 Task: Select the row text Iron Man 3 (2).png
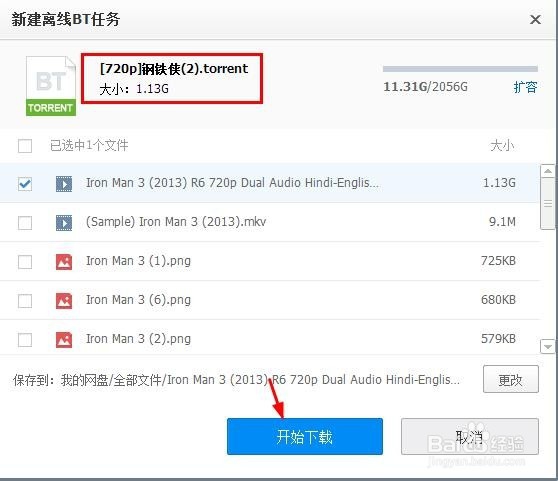pos(138,339)
